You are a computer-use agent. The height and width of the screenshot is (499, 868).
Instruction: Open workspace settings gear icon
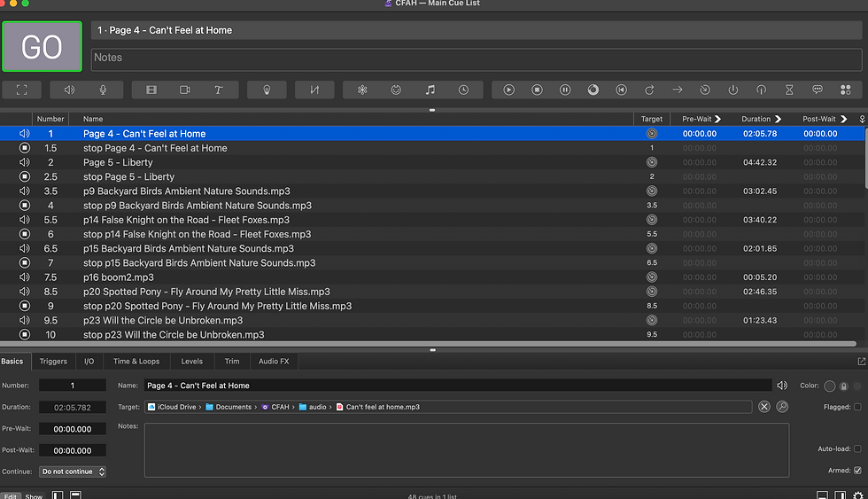point(858,495)
